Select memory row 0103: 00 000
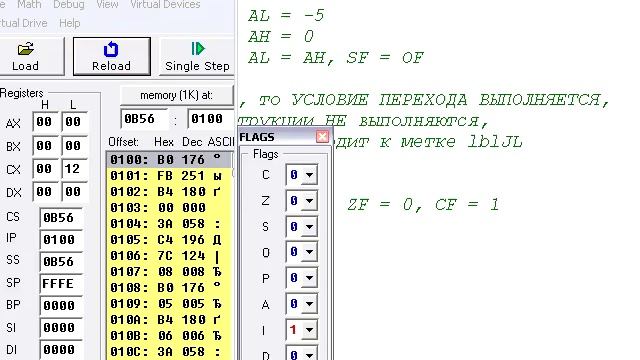 point(169,208)
